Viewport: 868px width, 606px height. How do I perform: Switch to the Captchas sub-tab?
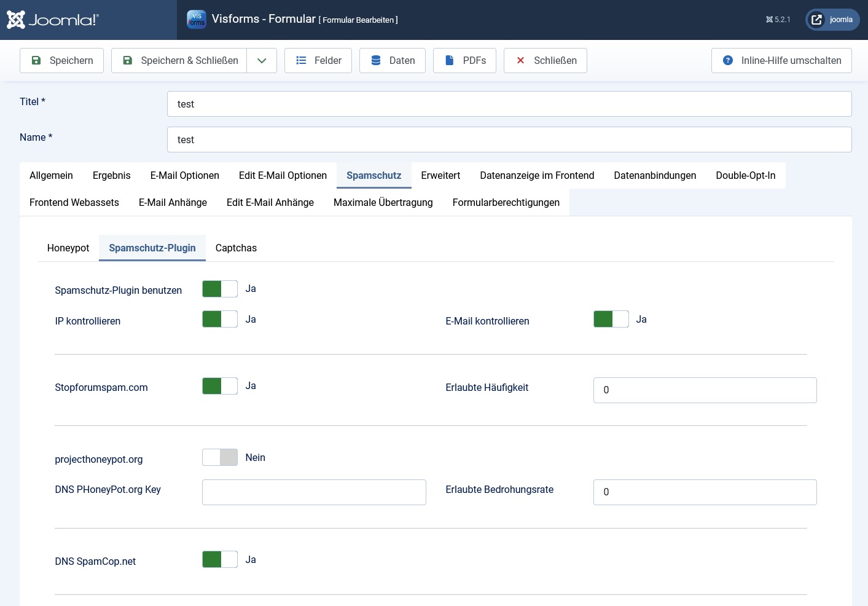[236, 248]
